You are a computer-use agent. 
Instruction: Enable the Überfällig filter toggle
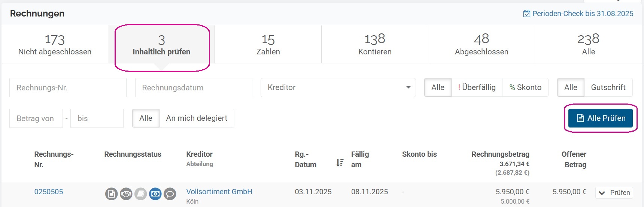pyautogui.click(x=477, y=87)
